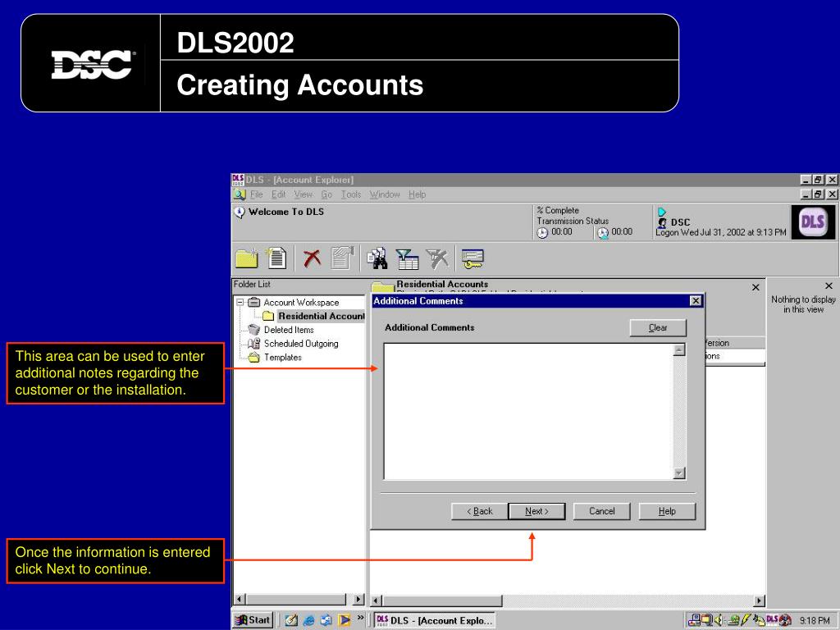Click the Show Desktop quick launch icon
Image resolution: width=840 pixels, height=630 pixels.
(291, 620)
